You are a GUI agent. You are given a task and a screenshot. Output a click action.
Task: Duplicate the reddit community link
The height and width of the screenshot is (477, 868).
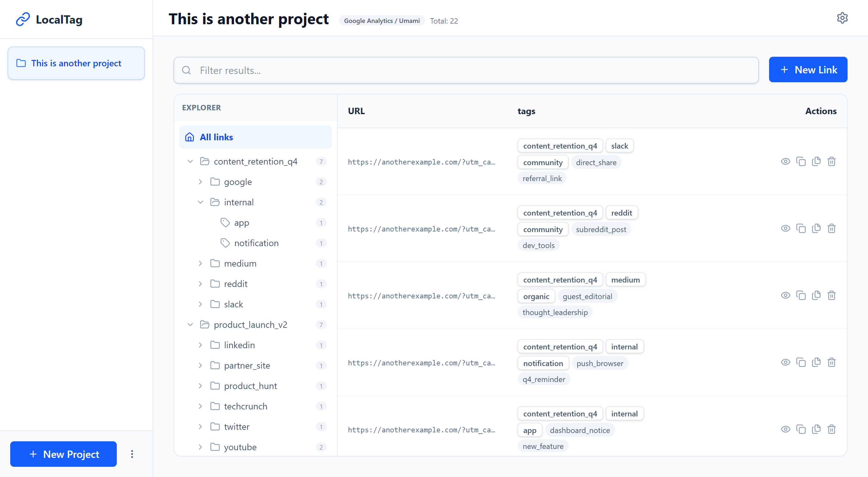816,228
